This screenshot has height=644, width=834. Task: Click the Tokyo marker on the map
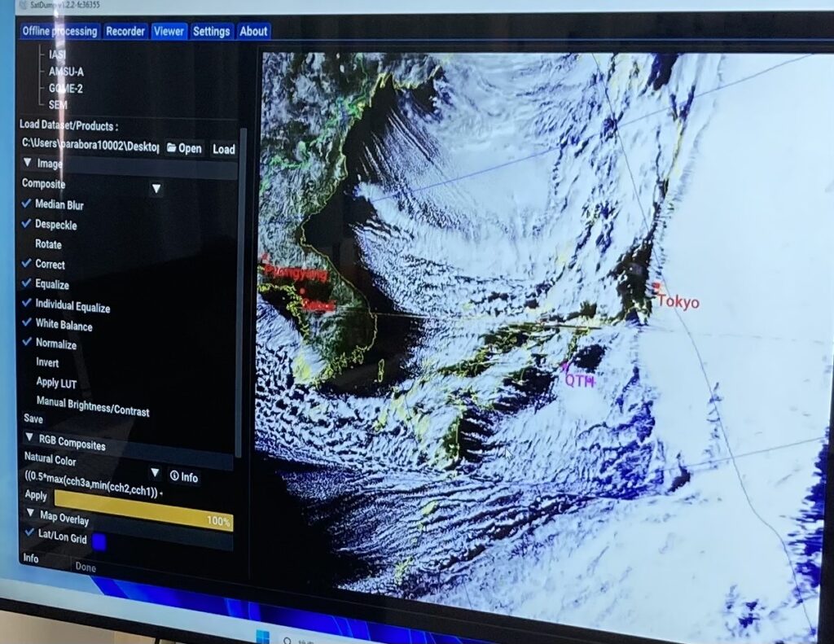pyautogui.click(x=656, y=287)
